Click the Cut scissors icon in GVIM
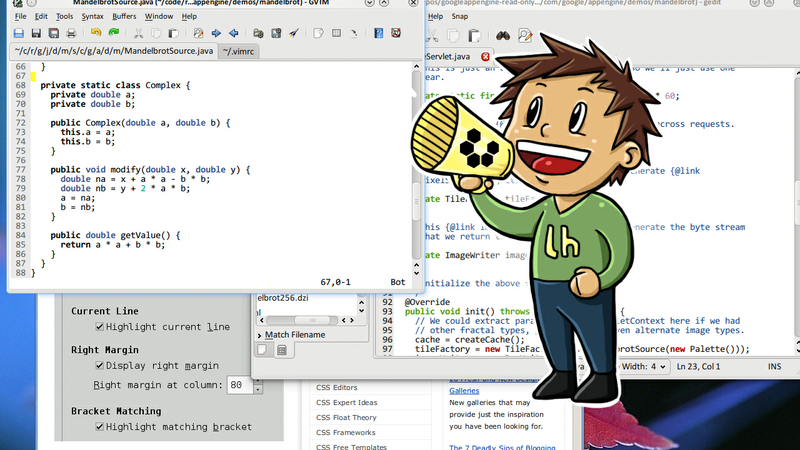Viewport: 800px width, 450px height. [x=139, y=33]
